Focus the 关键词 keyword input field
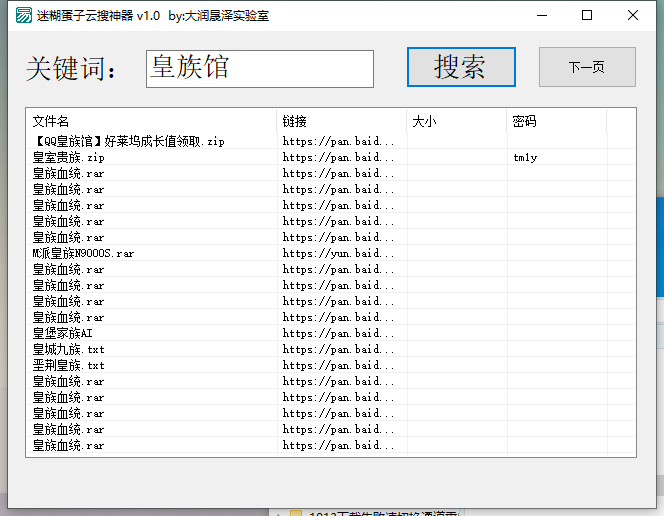This screenshot has height=516, width=664. coord(260,69)
